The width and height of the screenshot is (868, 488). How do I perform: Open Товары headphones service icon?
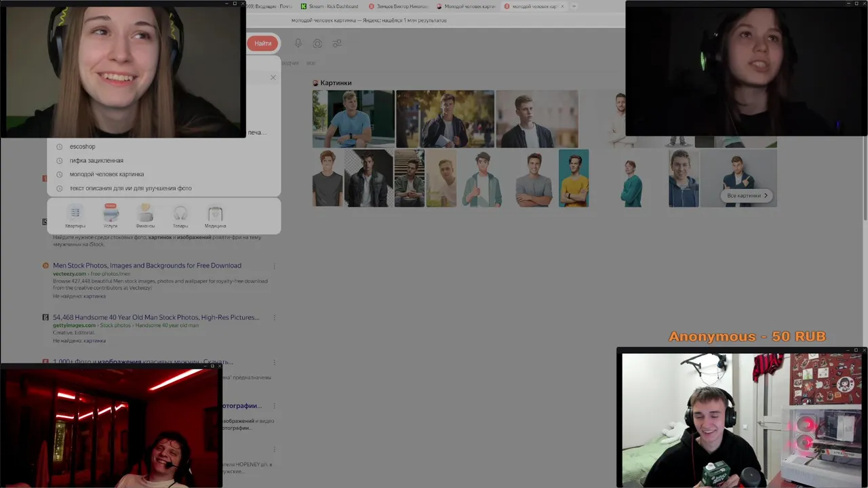pyautogui.click(x=180, y=216)
